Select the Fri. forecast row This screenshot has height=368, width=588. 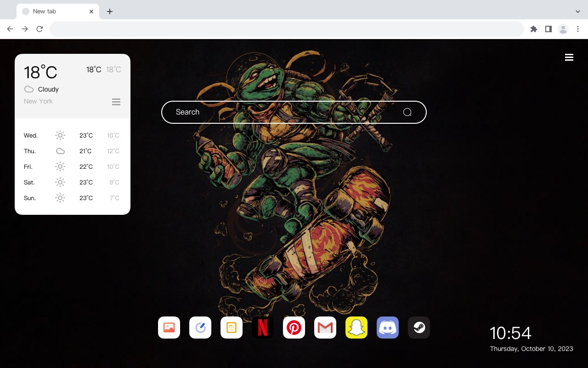point(73,167)
